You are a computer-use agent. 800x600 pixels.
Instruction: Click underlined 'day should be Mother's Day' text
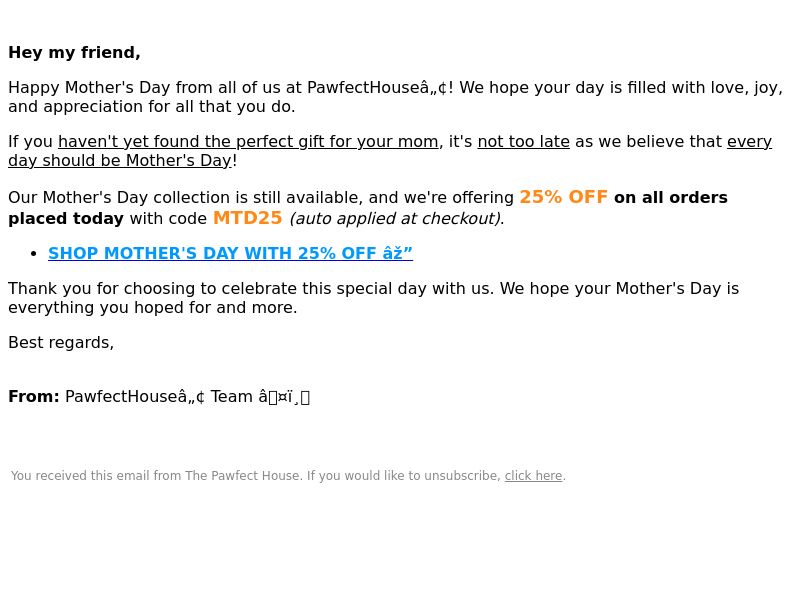click(x=120, y=160)
